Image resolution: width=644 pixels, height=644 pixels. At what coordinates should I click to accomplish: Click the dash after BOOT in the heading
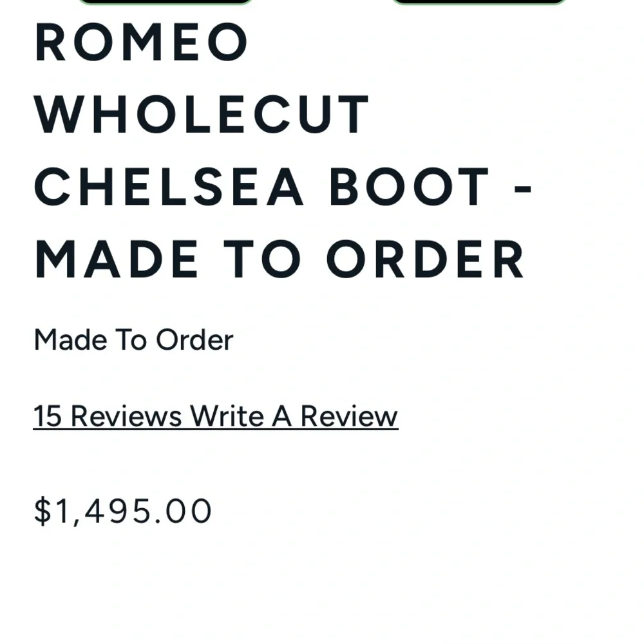point(524,188)
